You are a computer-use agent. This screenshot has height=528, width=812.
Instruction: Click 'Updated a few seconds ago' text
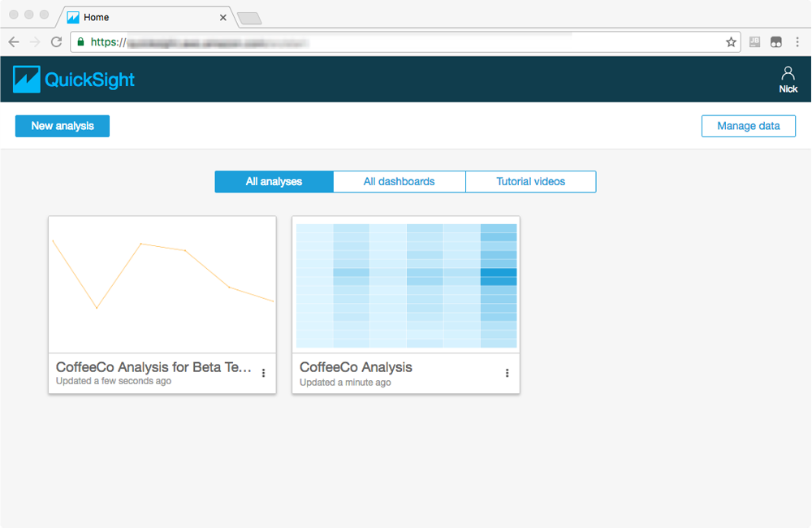[x=114, y=381]
